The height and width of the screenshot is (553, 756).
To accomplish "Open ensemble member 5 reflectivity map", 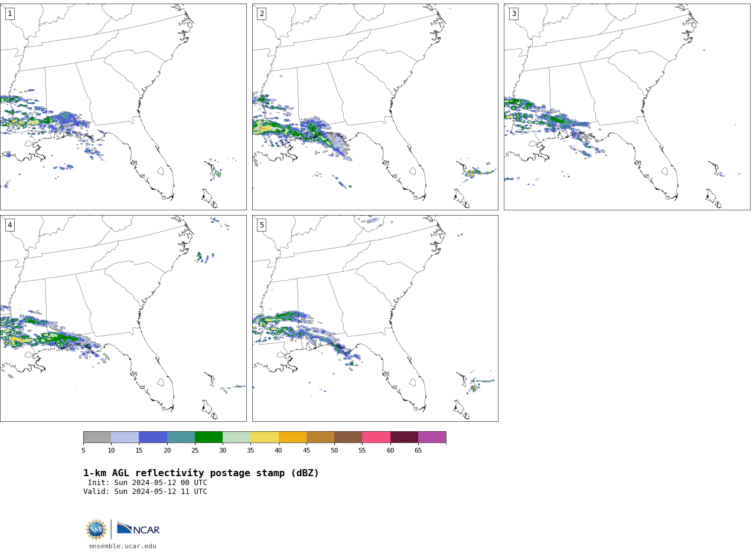I will click(x=375, y=318).
